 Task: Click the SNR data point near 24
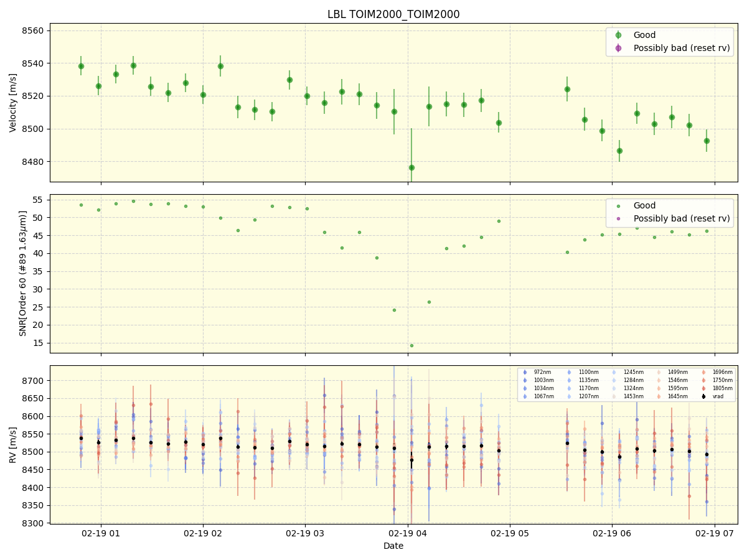click(394, 310)
